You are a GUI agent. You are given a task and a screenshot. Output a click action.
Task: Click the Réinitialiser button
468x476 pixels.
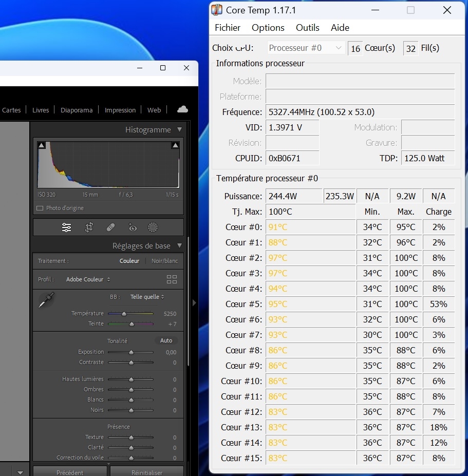[x=147, y=472]
